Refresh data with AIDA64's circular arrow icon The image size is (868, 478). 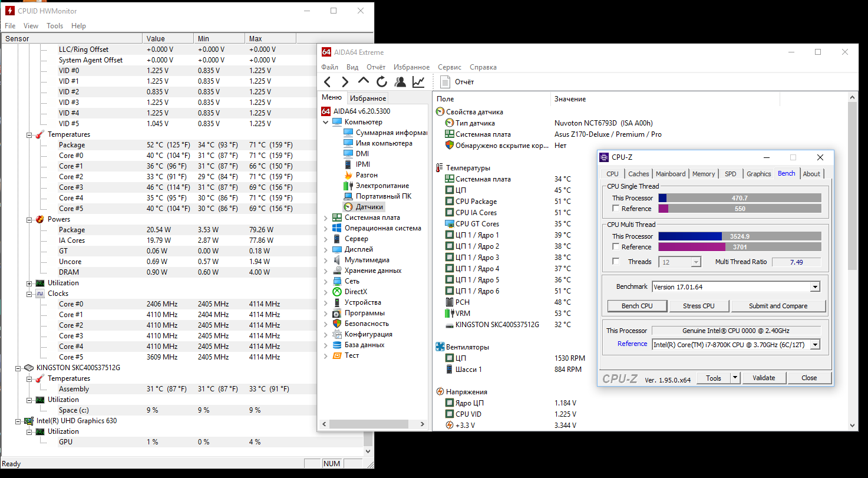coord(382,82)
